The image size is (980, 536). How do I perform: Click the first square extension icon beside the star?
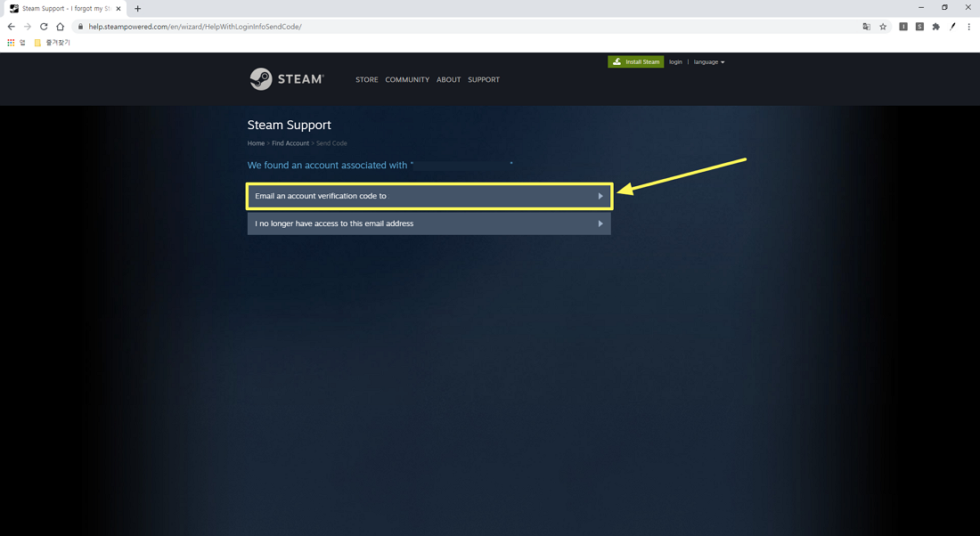(903, 26)
